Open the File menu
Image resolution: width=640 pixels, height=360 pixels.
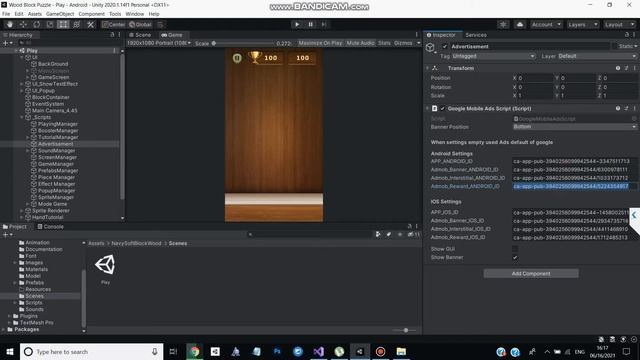coord(6,14)
